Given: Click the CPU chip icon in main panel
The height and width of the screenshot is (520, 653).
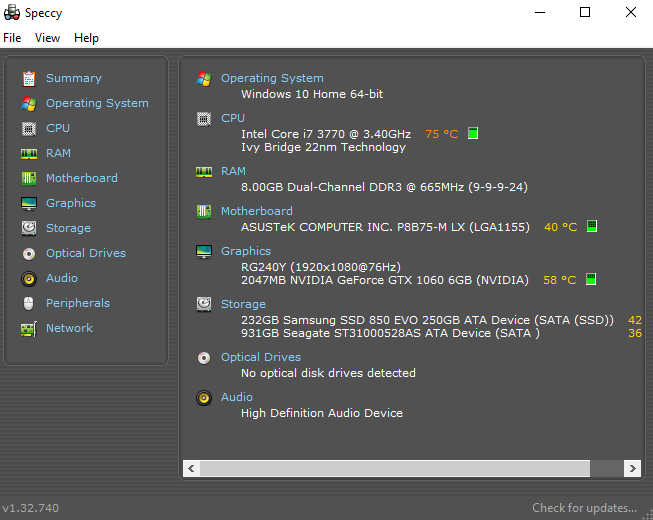Looking at the screenshot, I should [204, 119].
